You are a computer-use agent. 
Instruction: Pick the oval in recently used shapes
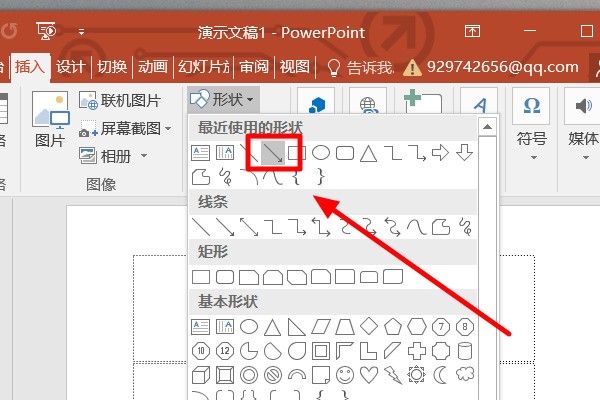click(321, 153)
